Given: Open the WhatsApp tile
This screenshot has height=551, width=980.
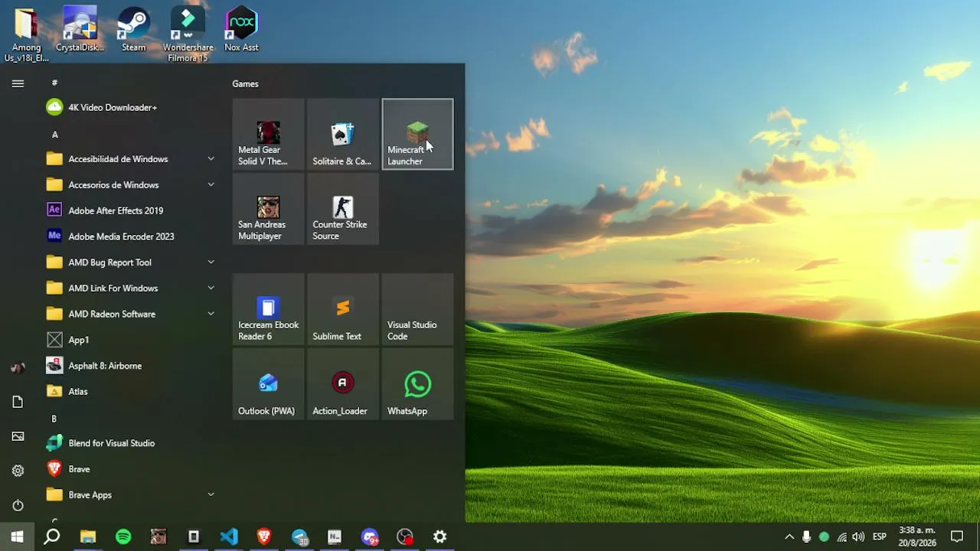Looking at the screenshot, I should (x=417, y=384).
